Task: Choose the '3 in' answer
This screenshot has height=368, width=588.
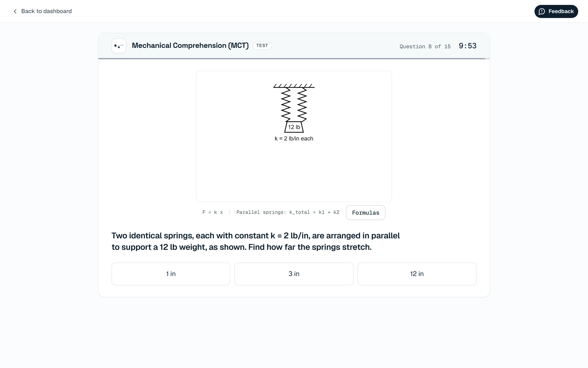Action: coord(294,274)
